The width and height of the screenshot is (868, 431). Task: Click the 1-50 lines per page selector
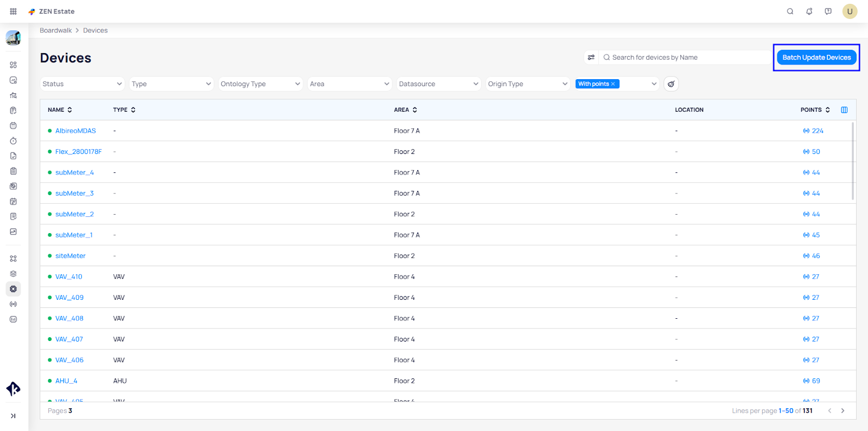[786, 411]
